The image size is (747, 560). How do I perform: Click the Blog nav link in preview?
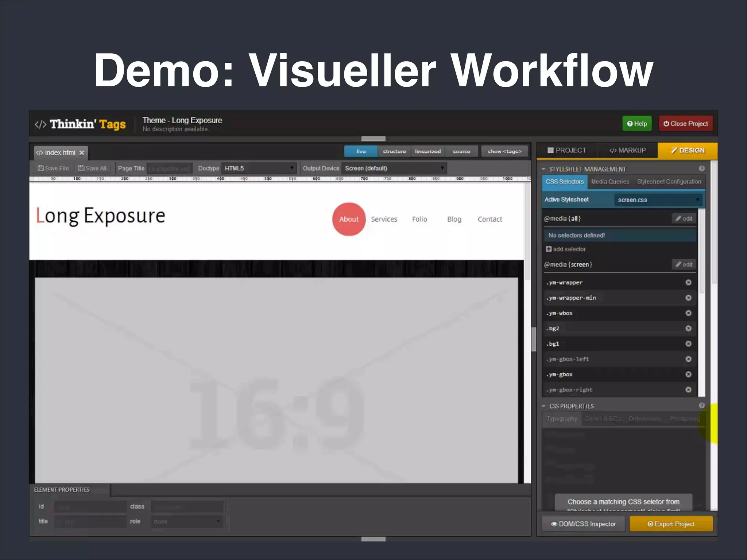click(x=454, y=219)
